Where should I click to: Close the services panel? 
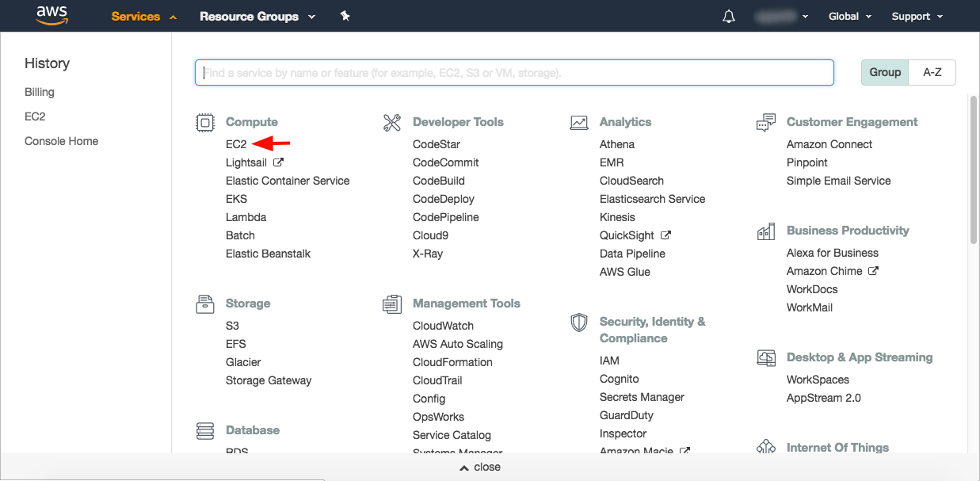(x=480, y=468)
